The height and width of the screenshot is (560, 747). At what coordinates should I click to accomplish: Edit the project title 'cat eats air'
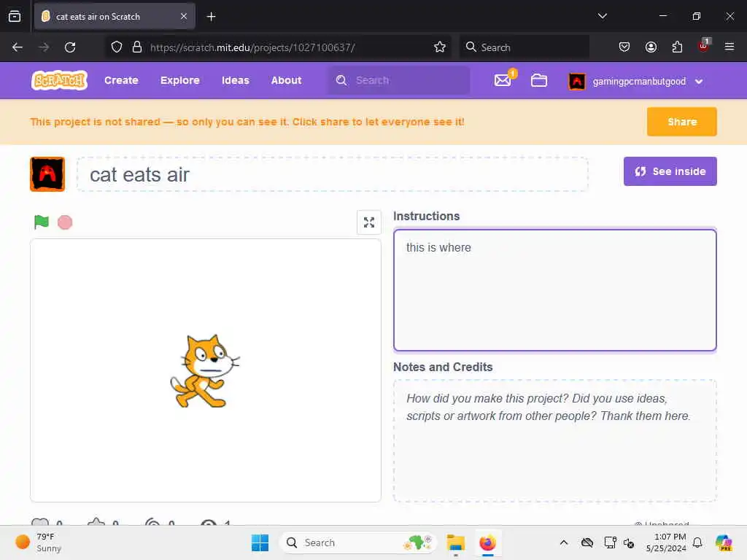333,174
